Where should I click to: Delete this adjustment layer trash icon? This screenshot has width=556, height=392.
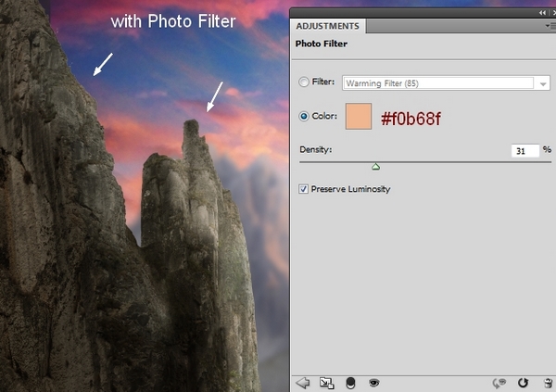(544, 382)
